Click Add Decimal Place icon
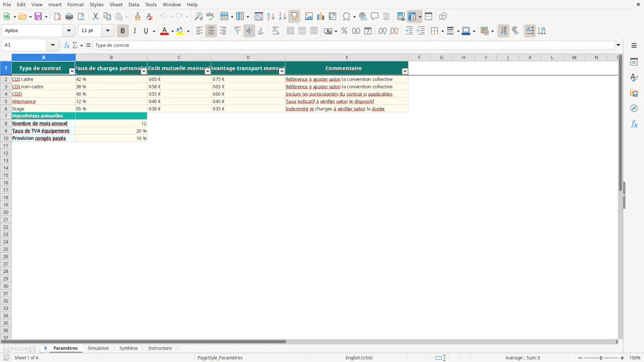Image resolution: width=644 pixels, height=362 pixels. [382, 31]
